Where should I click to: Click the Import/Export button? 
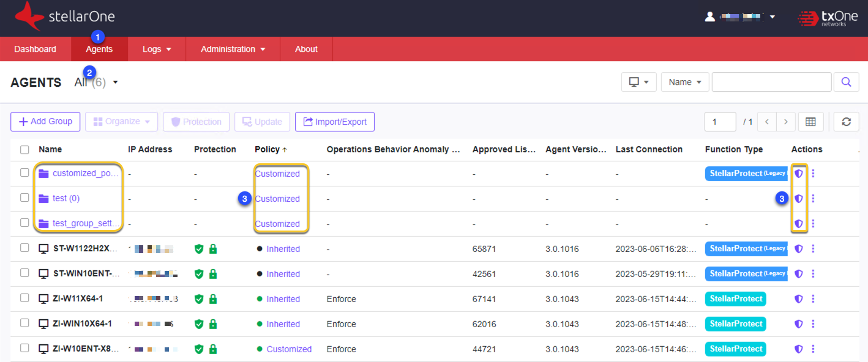click(x=334, y=122)
